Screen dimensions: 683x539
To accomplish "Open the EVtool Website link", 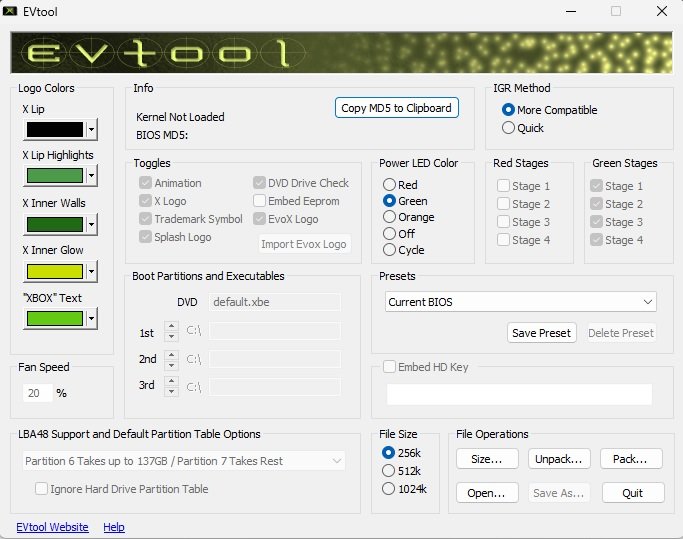I will pos(52,527).
